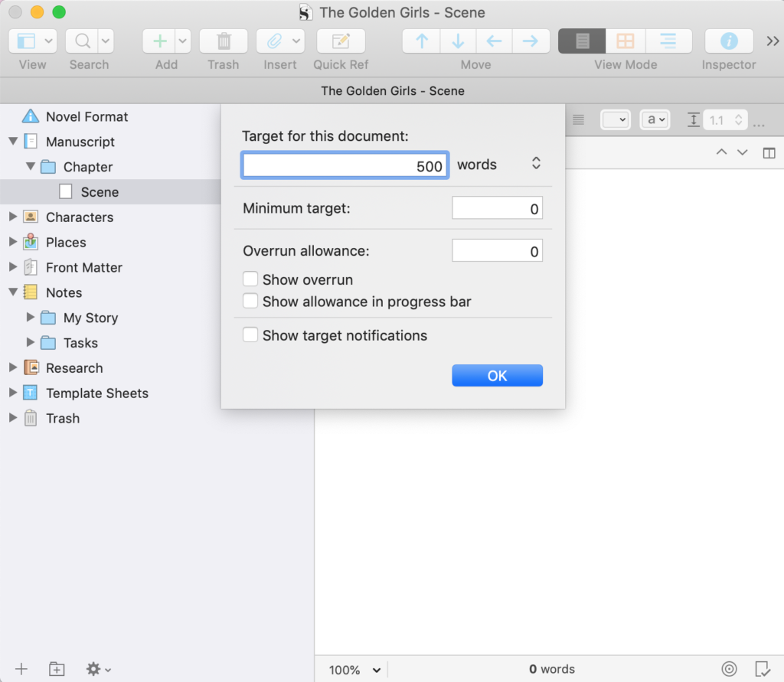Click the project targets icon in footer
This screenshot has height=682, width=784.
729,669
